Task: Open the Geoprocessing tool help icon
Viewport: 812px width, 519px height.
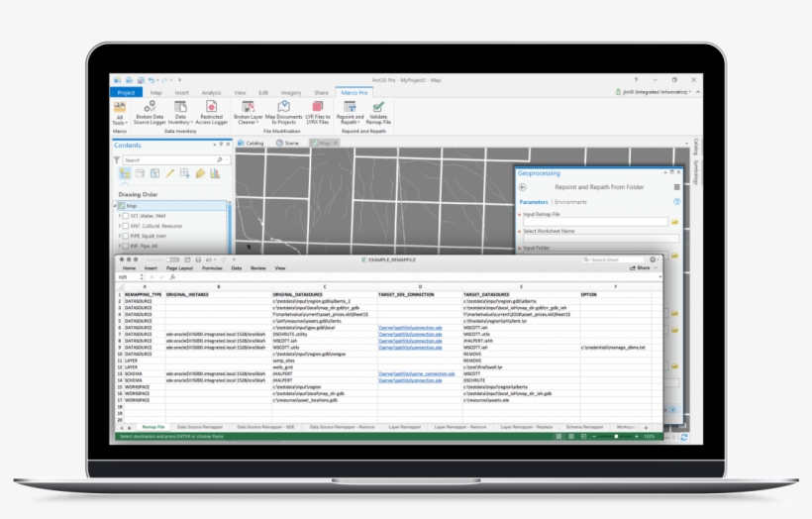Action: pyautogui.click(x=676, y=202)
